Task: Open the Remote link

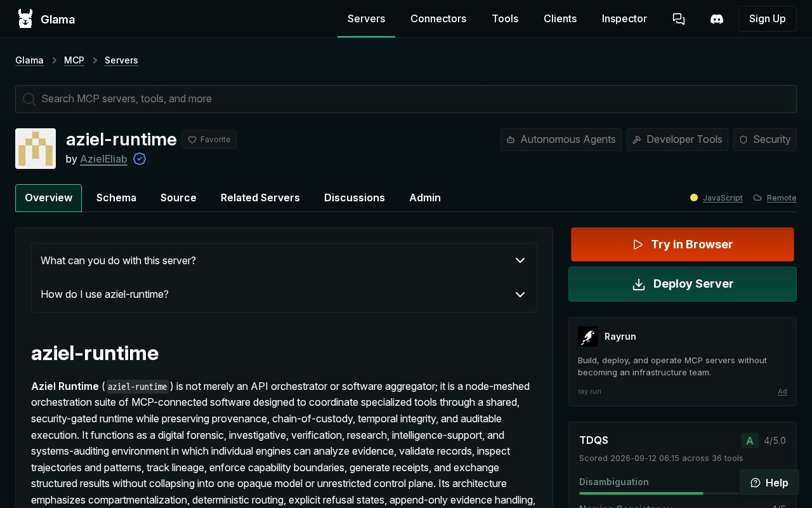Action: [782, 198]
